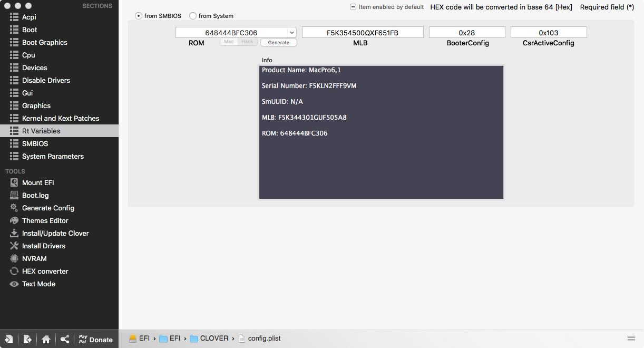The height and width of the screenshot is (348, 644).
Task: Click the Generate button under ROM
Action: [279, 43]
